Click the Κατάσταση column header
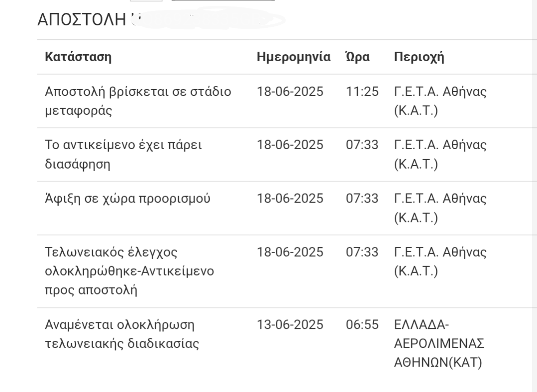The width and height of the screenshot is (537, 392). point(78,57)
